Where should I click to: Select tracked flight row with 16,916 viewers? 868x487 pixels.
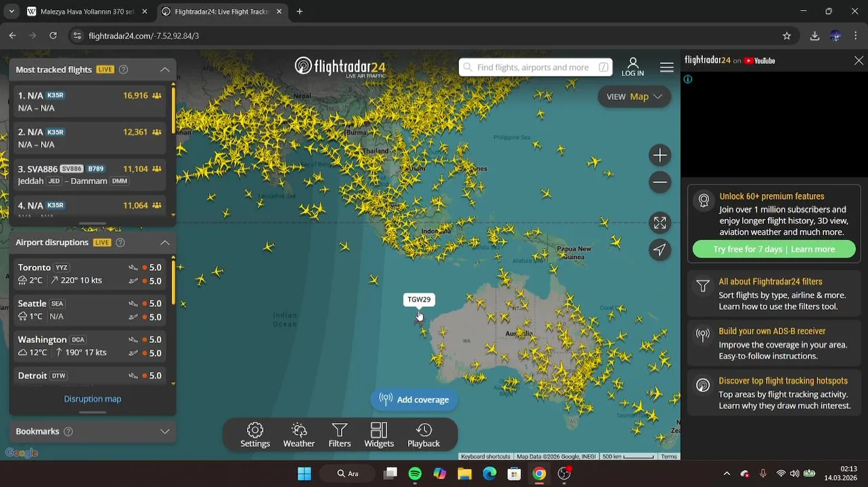click(x=90, y=101)
